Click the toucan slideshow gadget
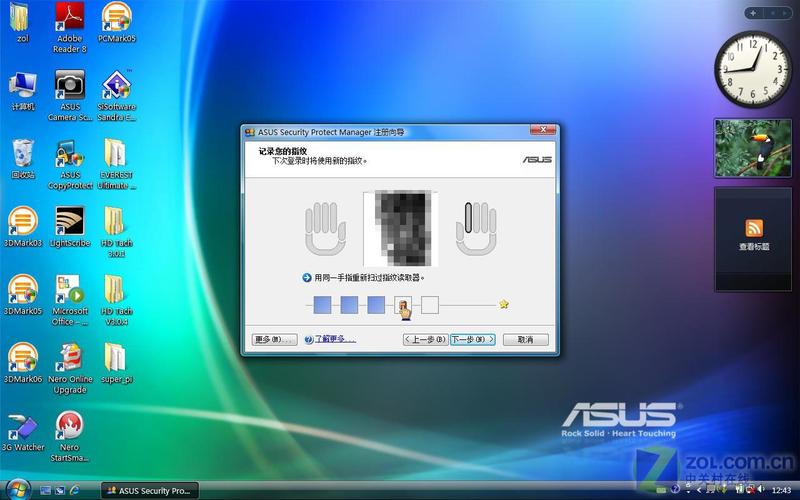 pyautogui.click(x=753, y=148)
